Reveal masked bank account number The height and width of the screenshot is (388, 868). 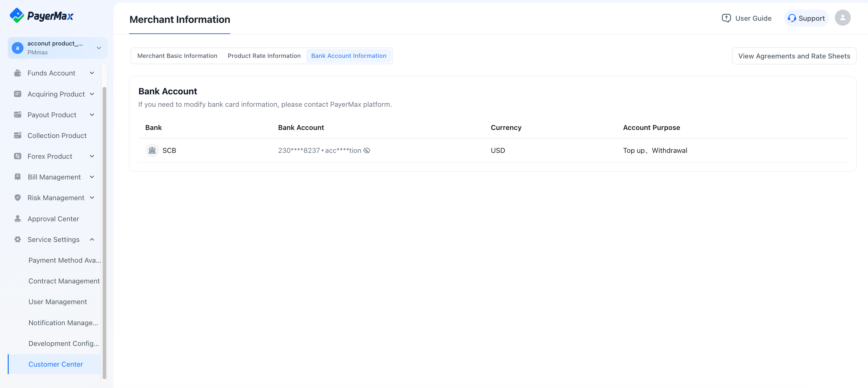coord(367,150)
